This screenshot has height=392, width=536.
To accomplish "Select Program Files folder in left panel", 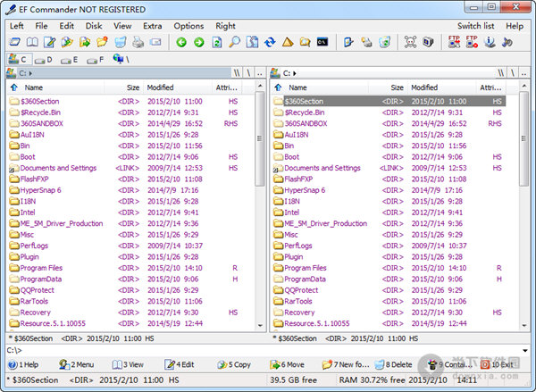I will coord(41,268).
